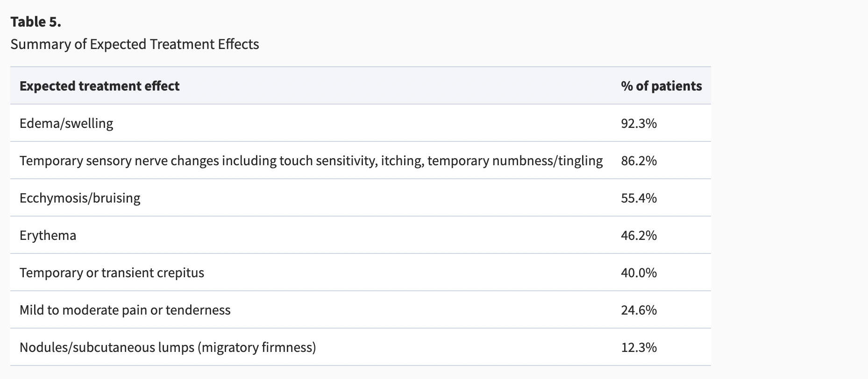Viewport: 868px width, 379px height.
Task: Select the 24.6% percentage value
Action: tap(639, 310)
